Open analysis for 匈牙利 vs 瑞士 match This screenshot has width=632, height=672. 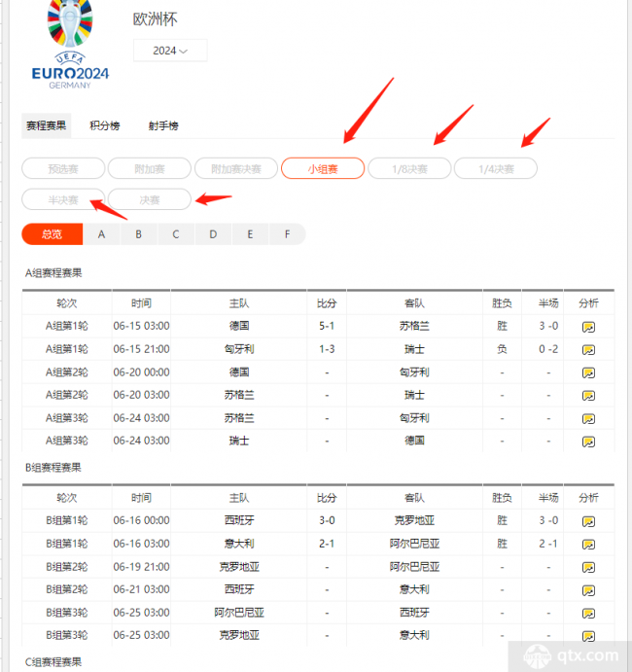click(588, 350)
